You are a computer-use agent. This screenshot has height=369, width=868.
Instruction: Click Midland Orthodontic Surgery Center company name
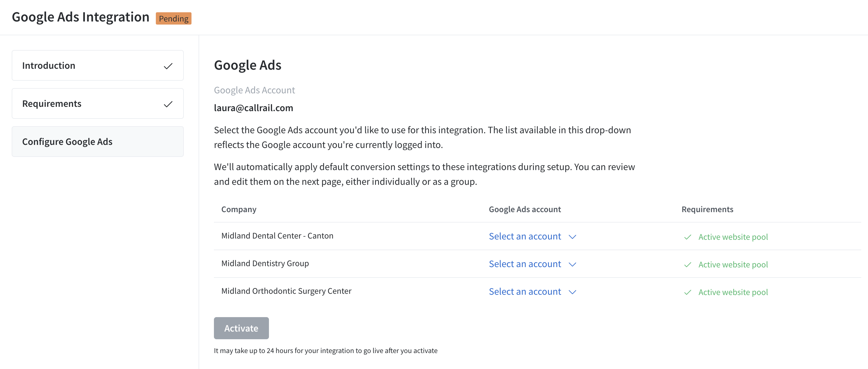(x=286, y=291)
